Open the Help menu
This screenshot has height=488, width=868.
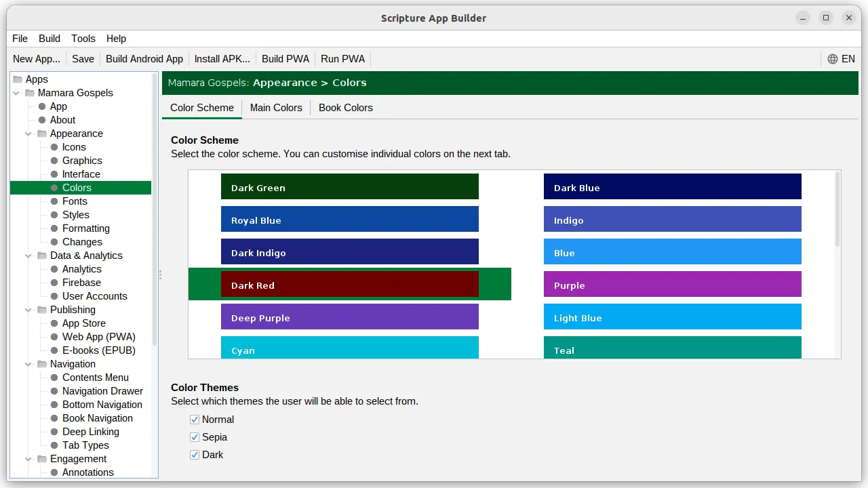pyautogui.click(x=117, y=39)
